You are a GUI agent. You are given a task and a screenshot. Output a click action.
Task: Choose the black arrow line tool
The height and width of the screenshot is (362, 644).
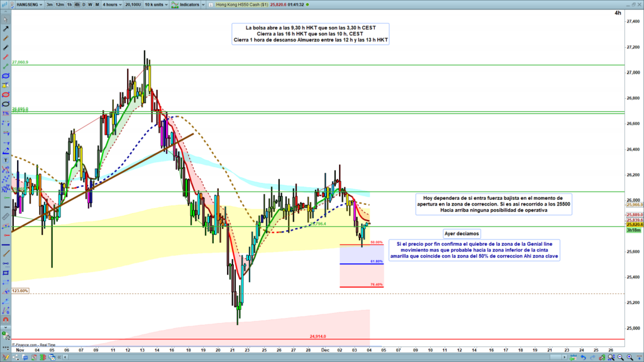(x=6, y=29)
